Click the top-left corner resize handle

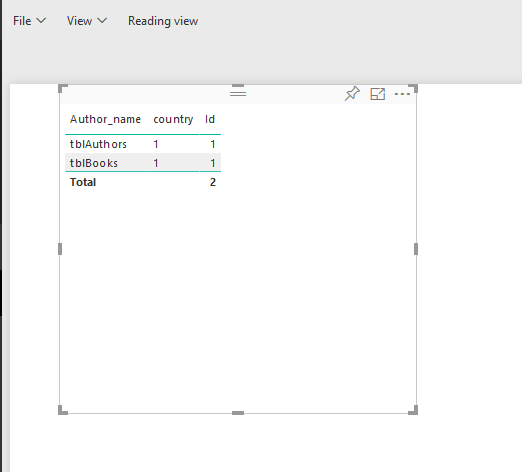pos(63,88)
